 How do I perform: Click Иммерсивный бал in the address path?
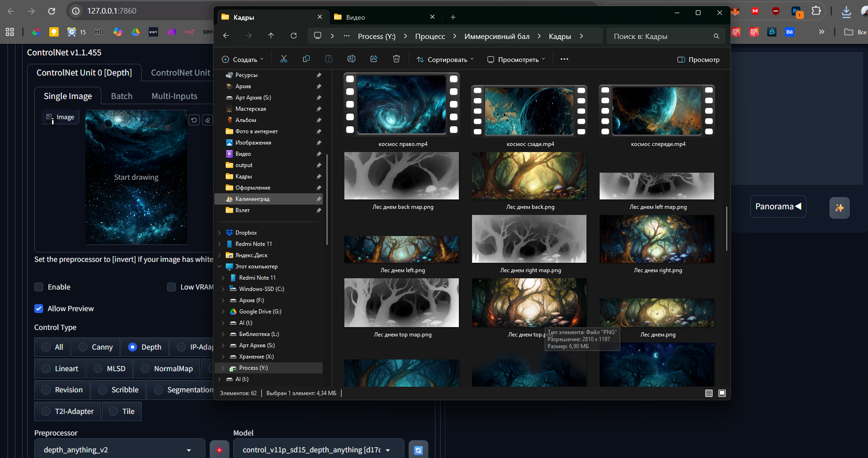(x=497, y=36)
